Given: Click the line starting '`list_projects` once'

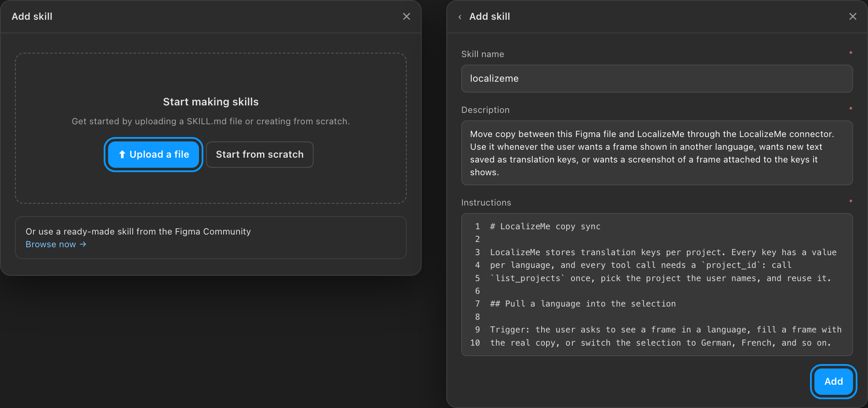Looking at the screenshot, I should [x=661, y=278].
